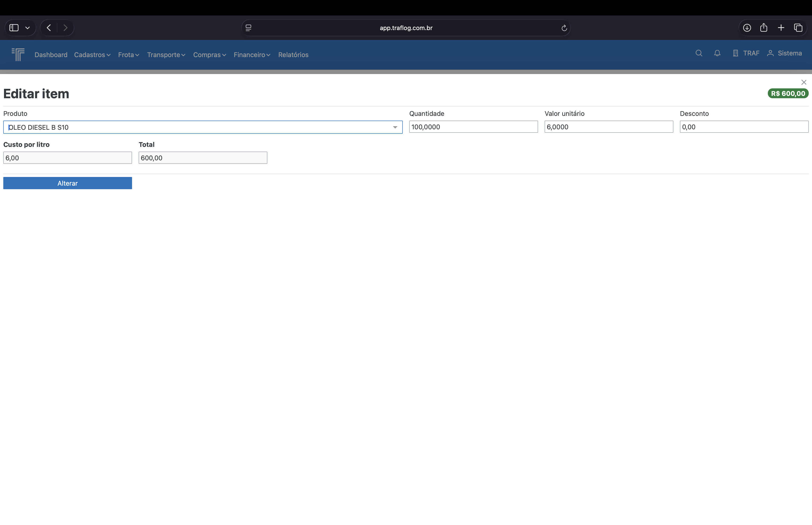Screen dimensions: 812x525
Task: Show tab overview icon
Action: coord(798,28)
